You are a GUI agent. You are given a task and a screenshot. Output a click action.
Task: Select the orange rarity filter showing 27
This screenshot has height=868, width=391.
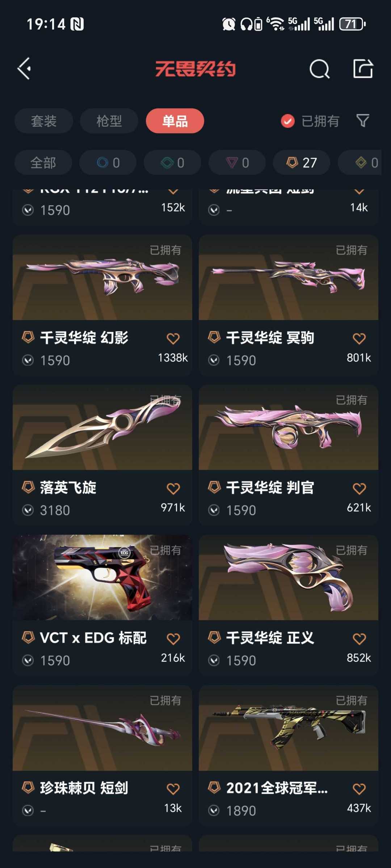302,163
